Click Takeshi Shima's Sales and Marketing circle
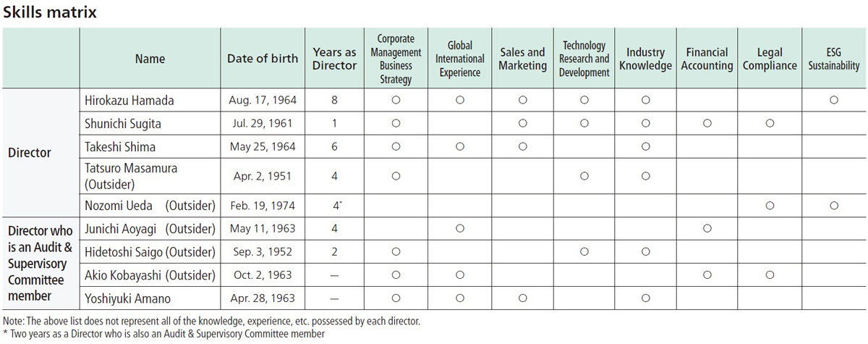The image size is (868, 344). coord(522,147)
